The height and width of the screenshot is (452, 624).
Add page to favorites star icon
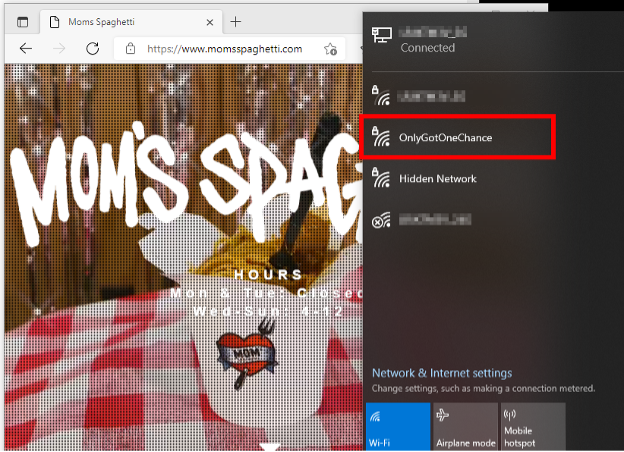tap(329, 48)
